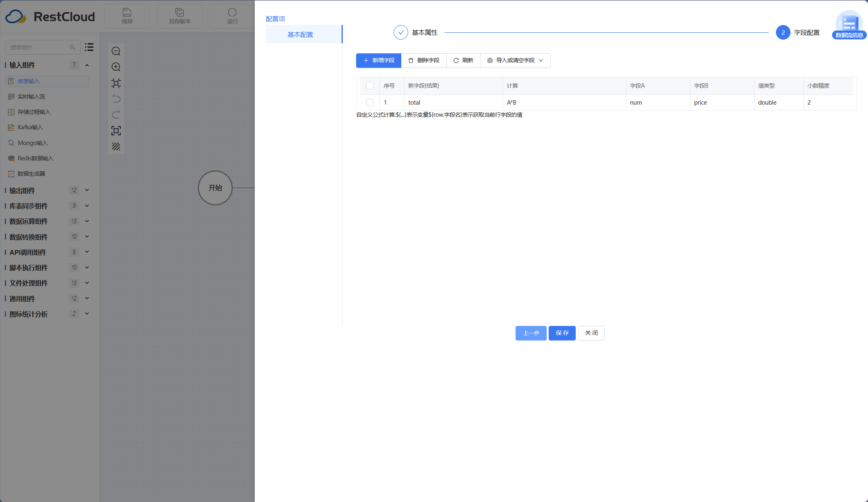Viewport: 868px width, 502px height.
Task: Click the fit-to-canvas icon
Action: [x=116, y=83]
